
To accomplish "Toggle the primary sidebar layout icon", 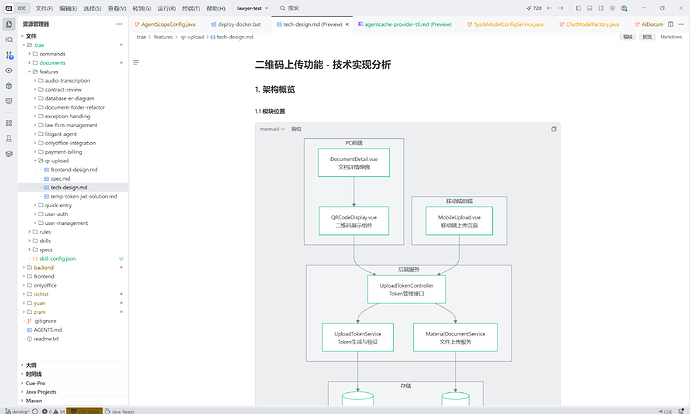I will pyautogui.click(x=578, y=8).
